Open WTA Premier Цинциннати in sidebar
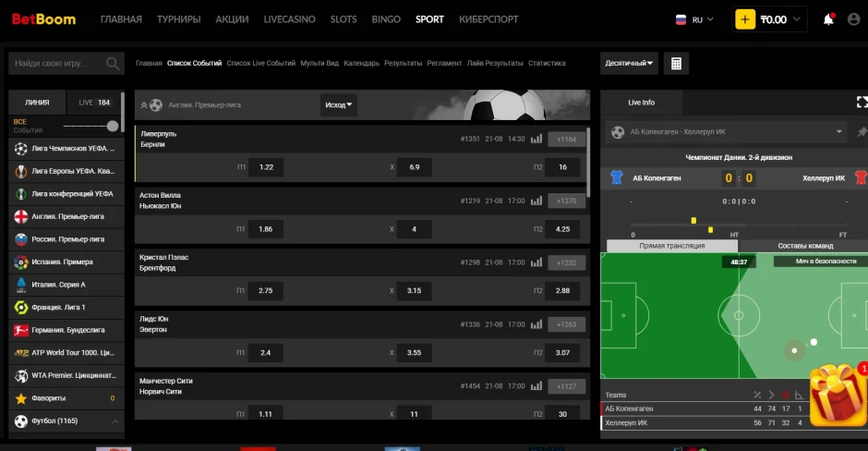868x451 pixels. click(66, 375)
